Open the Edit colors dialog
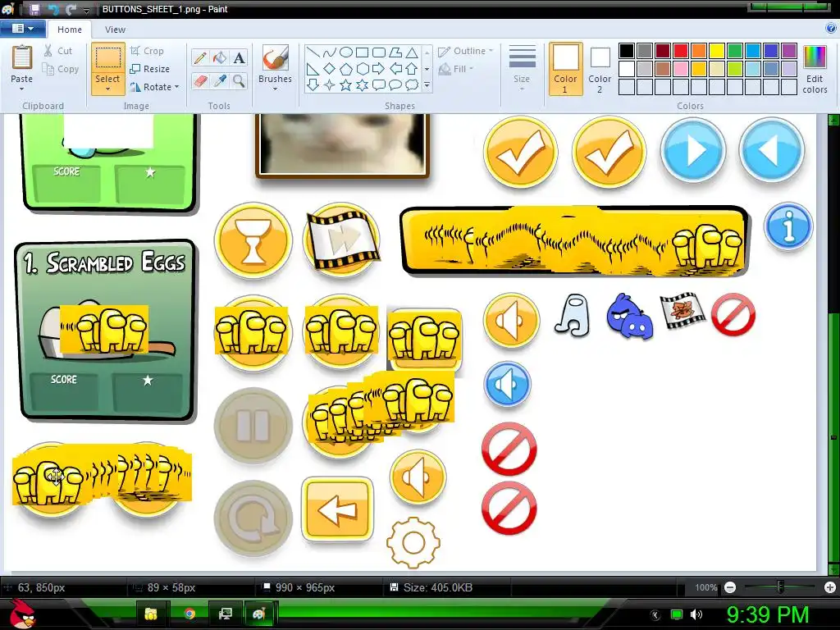This screenshot has width=840, height=630. coord(815,69)
